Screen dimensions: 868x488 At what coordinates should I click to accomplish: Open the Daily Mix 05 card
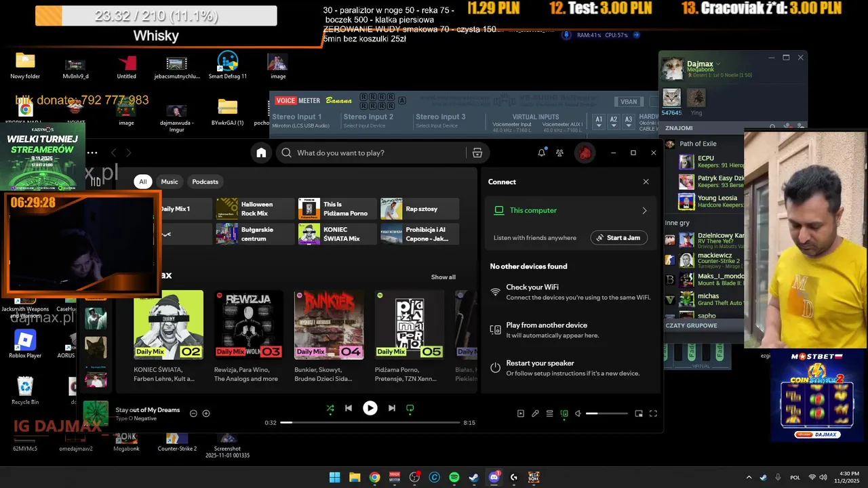click(x=410, y=337)
